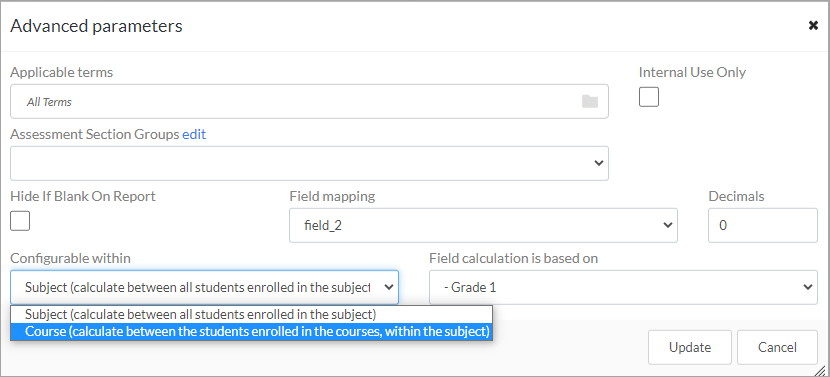Click the Update button
830x377 pixels.
pyautogui.click(x=690, y=347)
